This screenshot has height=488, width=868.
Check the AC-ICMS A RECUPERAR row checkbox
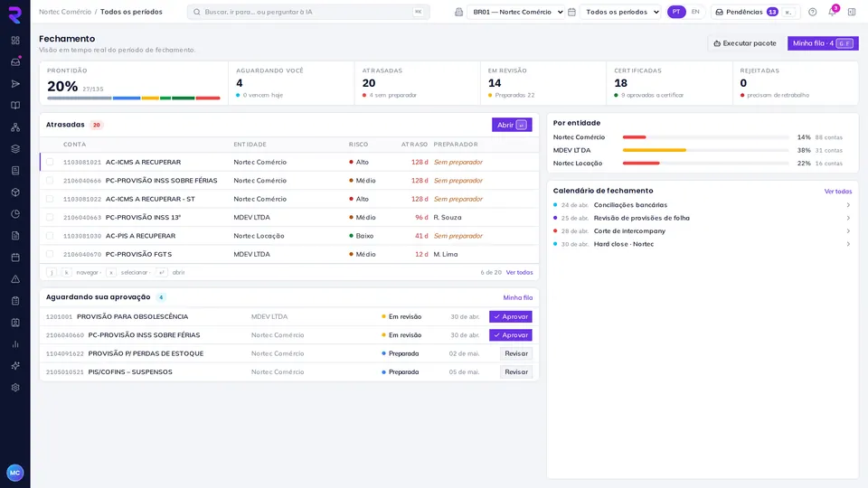click(x=50, y=162)
